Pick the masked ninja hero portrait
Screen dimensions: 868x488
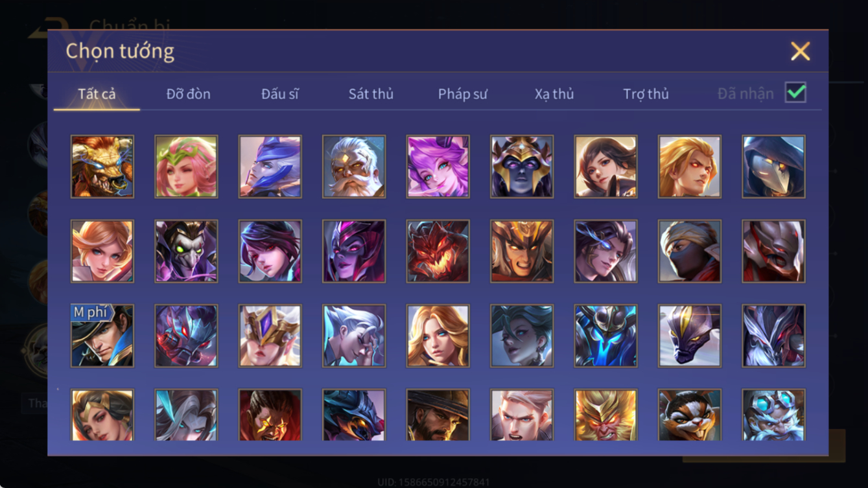click(x=690, y=251)
